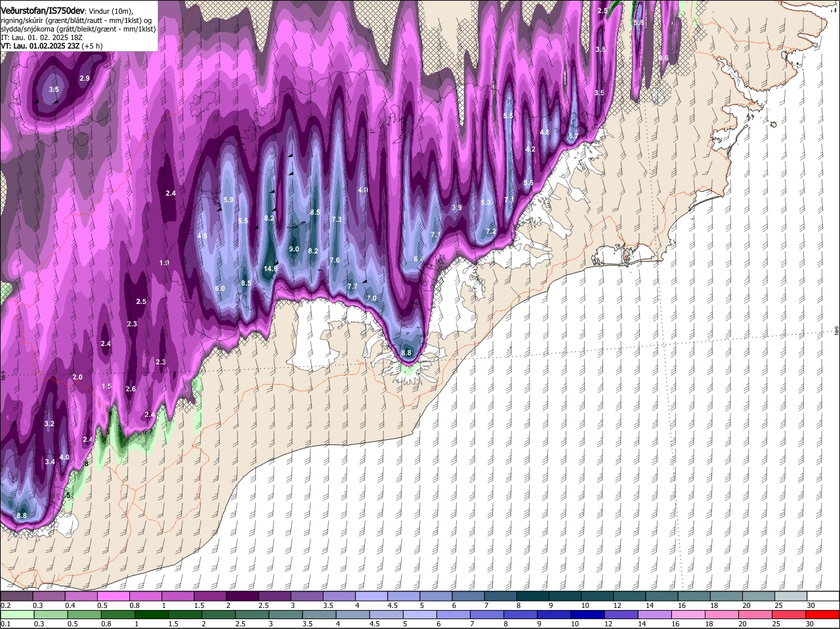The height and width of the screenshot is (629, 840).
Task: Click the 3.4 precipitation value label
Action: tap(50, 462)
